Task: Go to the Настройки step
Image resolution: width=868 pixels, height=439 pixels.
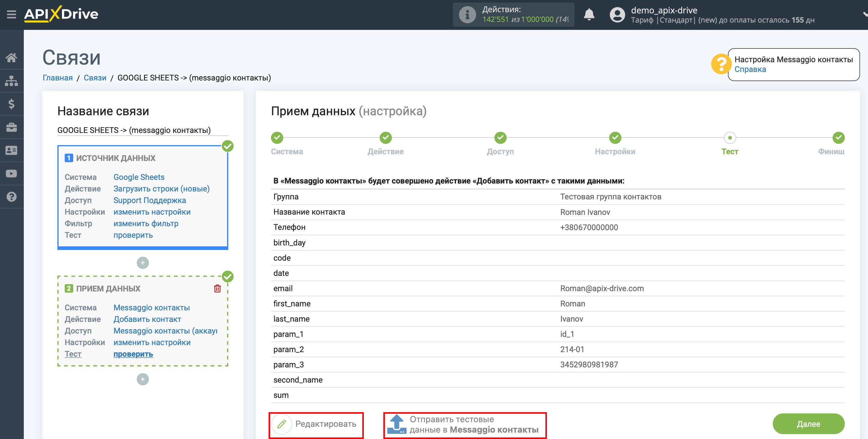Action: tap(615, 137)
